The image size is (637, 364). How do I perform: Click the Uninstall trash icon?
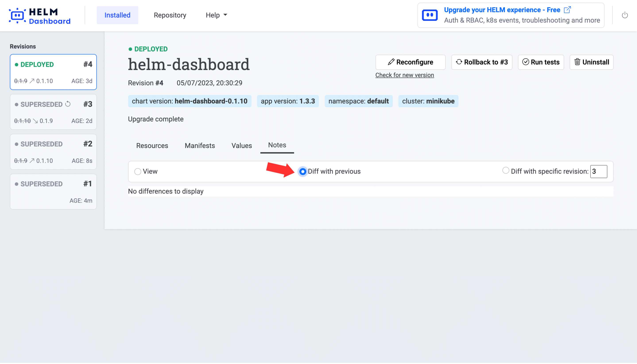[x=577, y=62]
